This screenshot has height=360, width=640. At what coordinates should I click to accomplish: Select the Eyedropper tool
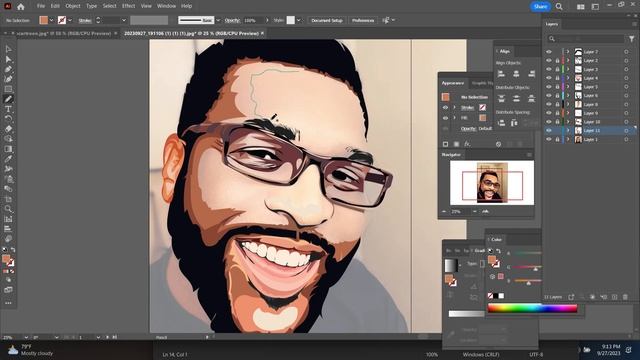(x=8, y=159)
